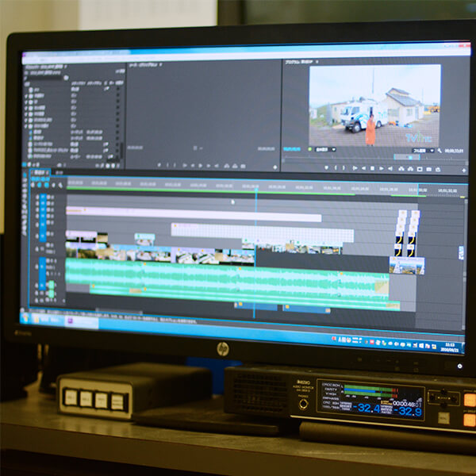Stop playback in the Program monitor
Viewport: 476px width, 476px height.
372,168
